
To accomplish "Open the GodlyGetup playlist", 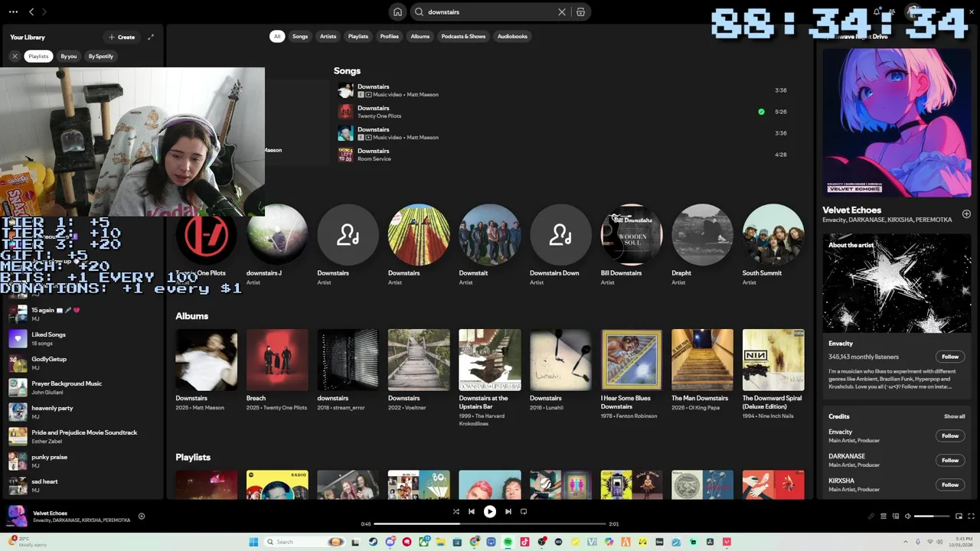I will coord(83,363).
